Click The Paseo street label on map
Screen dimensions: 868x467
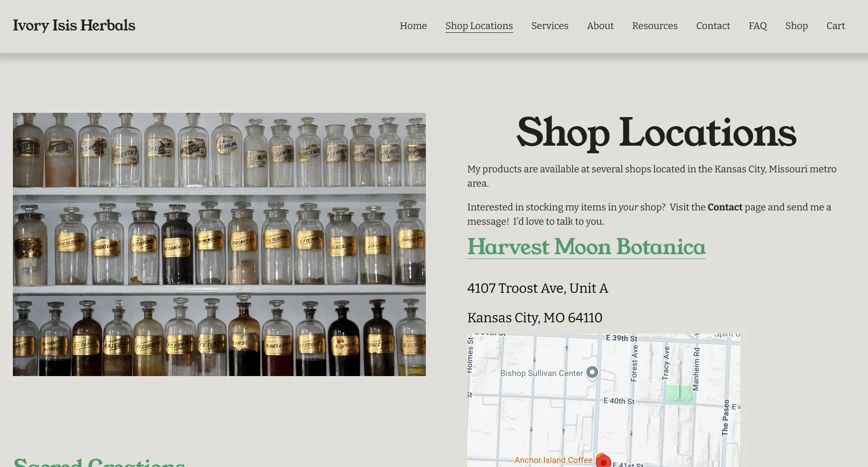(725, 417)
